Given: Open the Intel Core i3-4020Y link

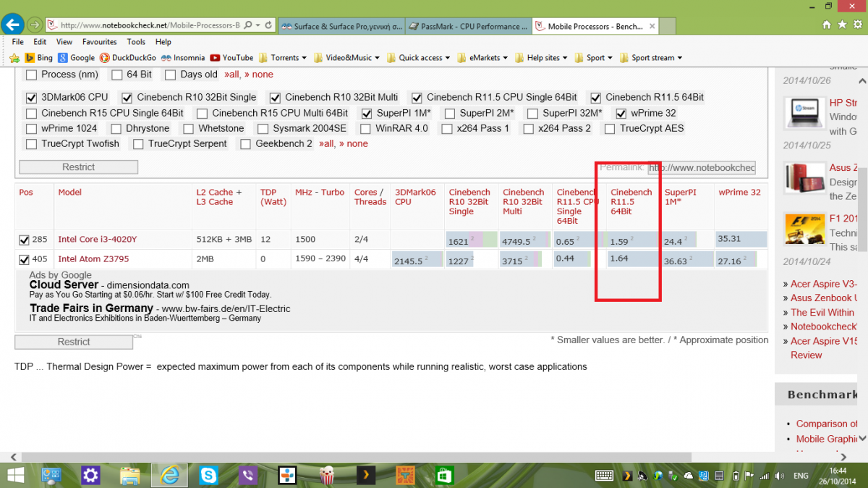Looking at the screenshot, I should 97,240.
